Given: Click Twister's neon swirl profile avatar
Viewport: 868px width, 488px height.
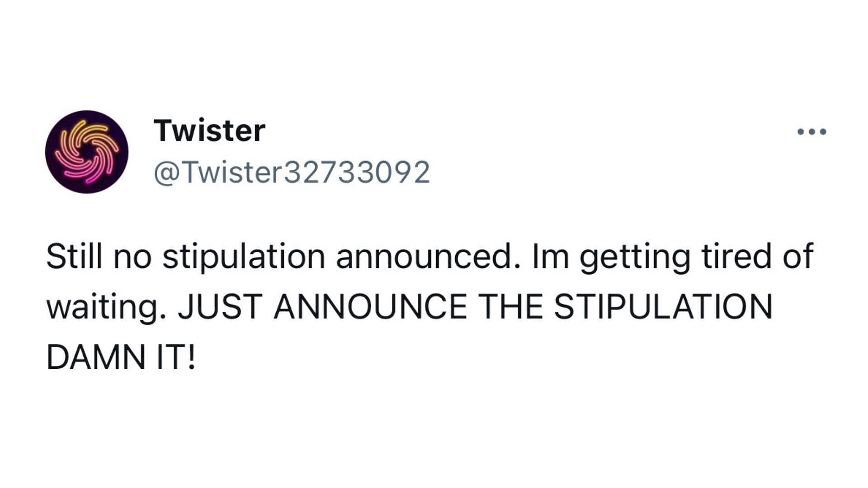Looking at the screenshot, I should 87,152.
